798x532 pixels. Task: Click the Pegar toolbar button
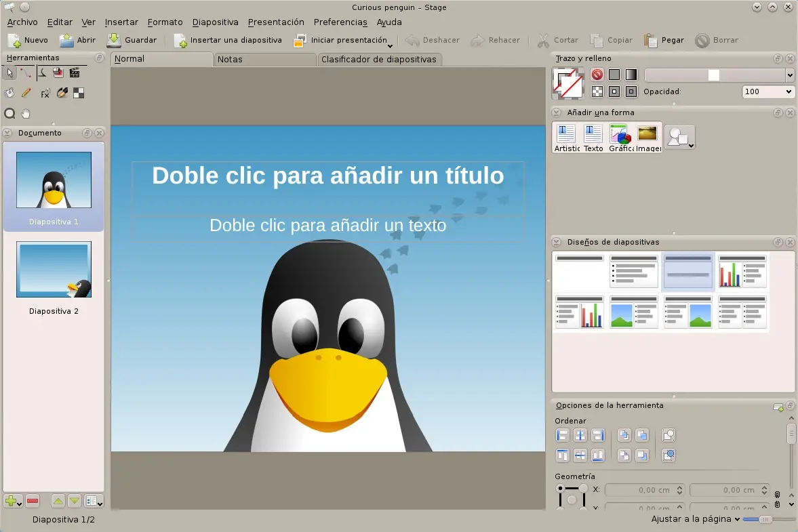pyautogui.click(x=664, y=40)
